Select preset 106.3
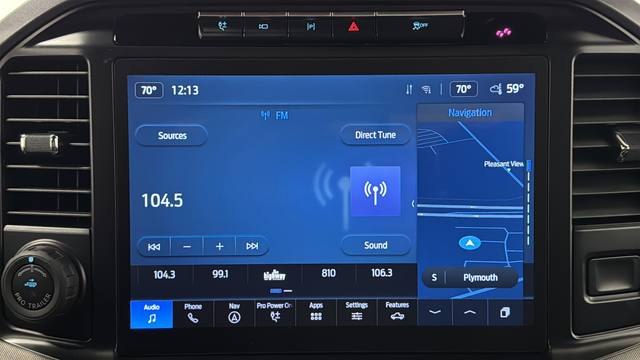 [382, 273]
